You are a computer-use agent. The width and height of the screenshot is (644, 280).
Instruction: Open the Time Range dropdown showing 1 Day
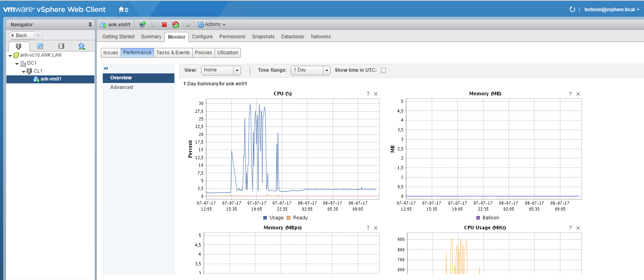pos(311,70)
